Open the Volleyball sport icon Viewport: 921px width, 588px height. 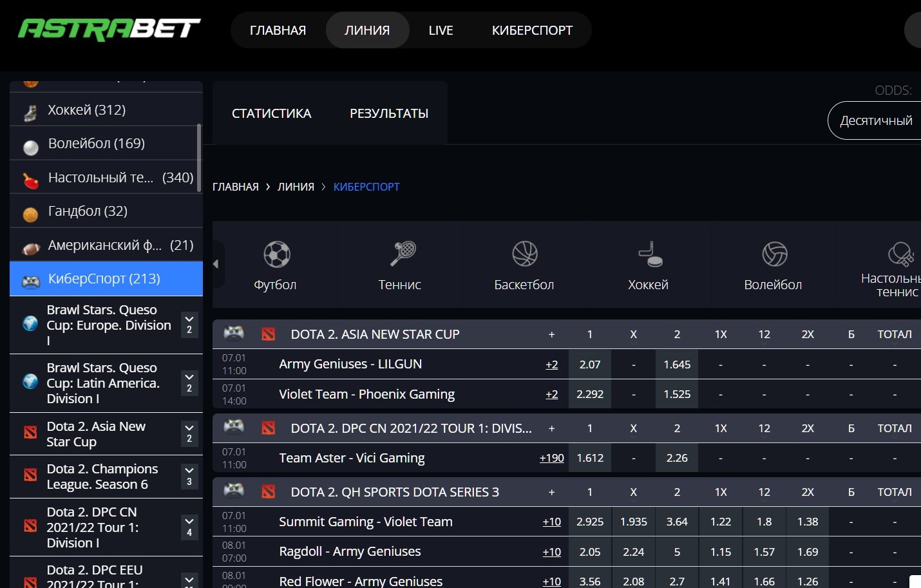[775, 254]
